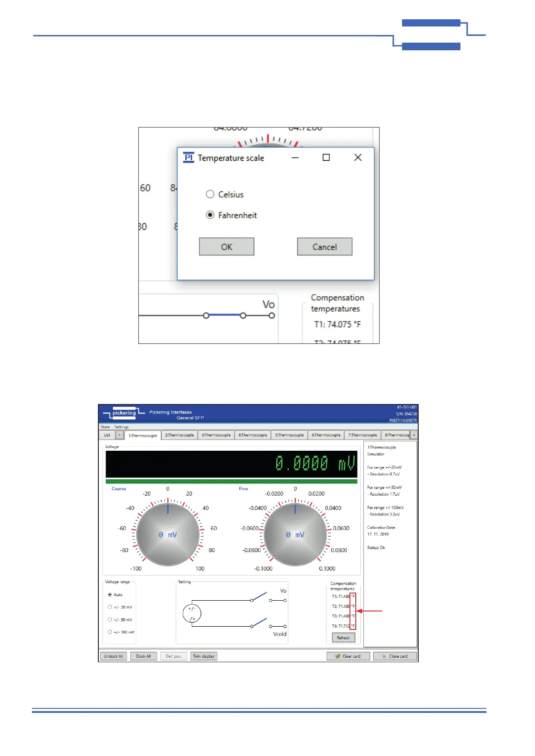Screen dimensions: 535x756
Task: Confirm temperature scale with OK
Action: tap(226, 247)
